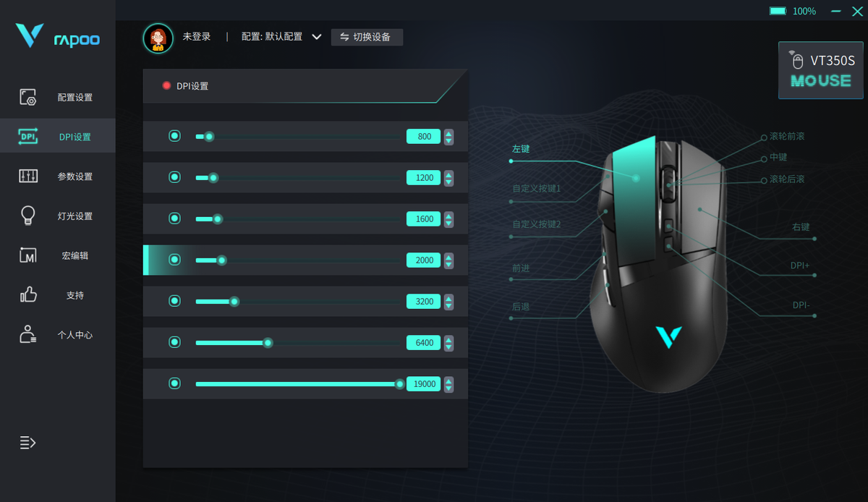Click the 未登录 login text
The image size is (868, 502).
(x=197, y=36)
